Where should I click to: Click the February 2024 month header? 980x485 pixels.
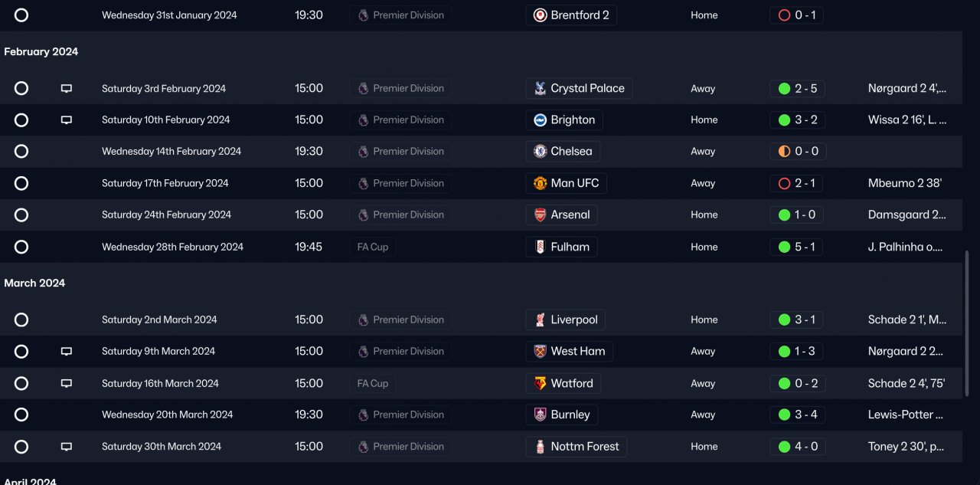(41, 51)
